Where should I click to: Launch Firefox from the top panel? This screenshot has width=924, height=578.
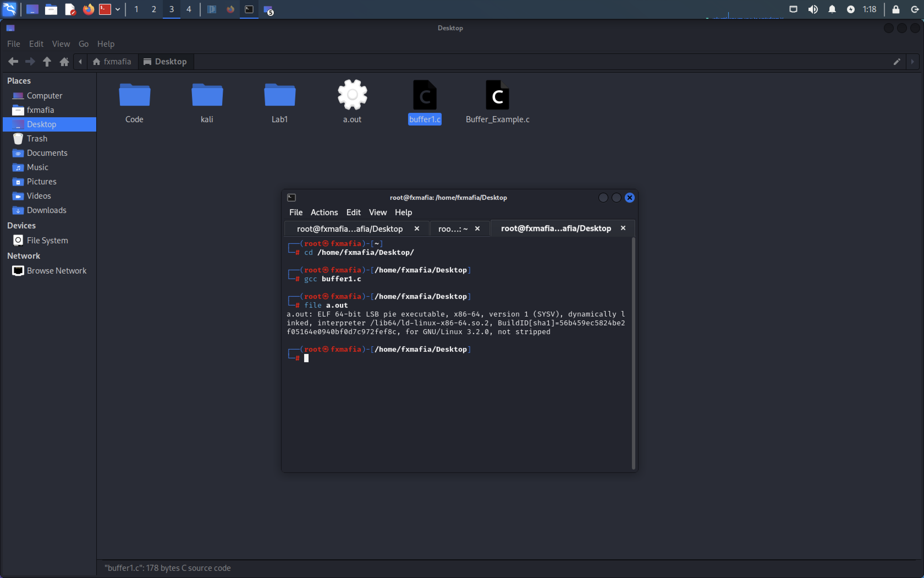[x=88, y=9]
